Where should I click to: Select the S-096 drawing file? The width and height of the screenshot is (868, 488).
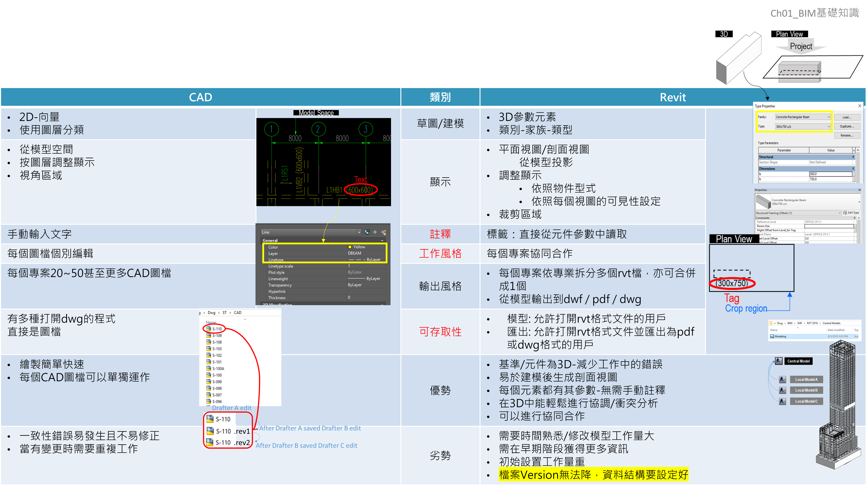214,401
